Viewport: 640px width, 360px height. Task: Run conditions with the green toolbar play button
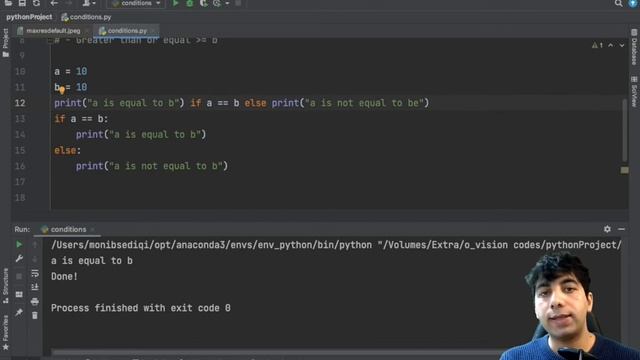tap(176, 3)
